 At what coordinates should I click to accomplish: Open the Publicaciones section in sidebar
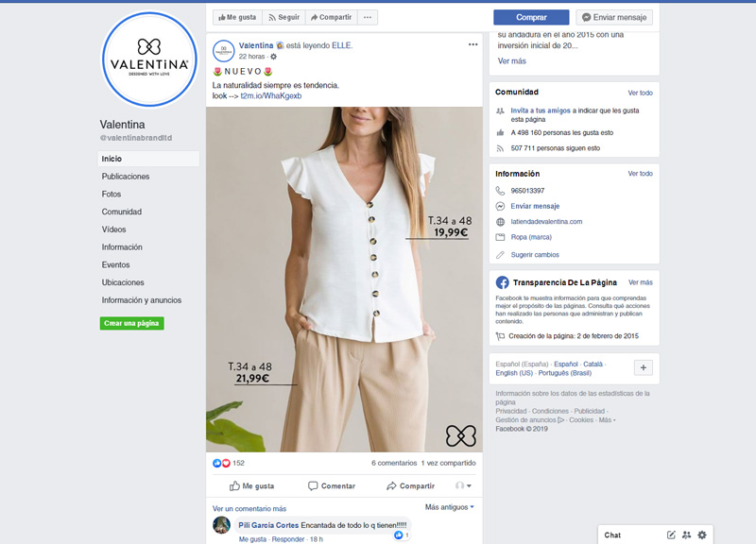coord(126,177)
